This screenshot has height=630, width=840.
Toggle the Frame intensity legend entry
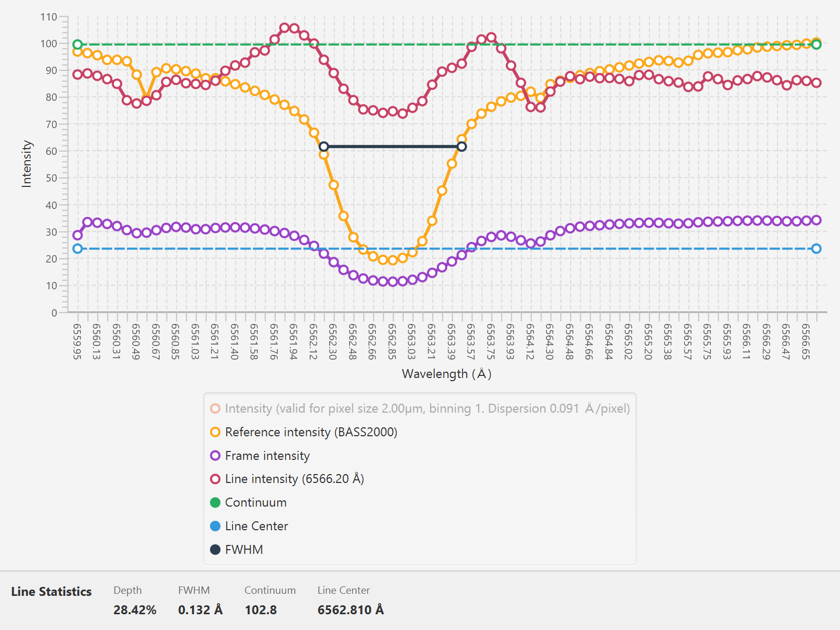(260, 456)
